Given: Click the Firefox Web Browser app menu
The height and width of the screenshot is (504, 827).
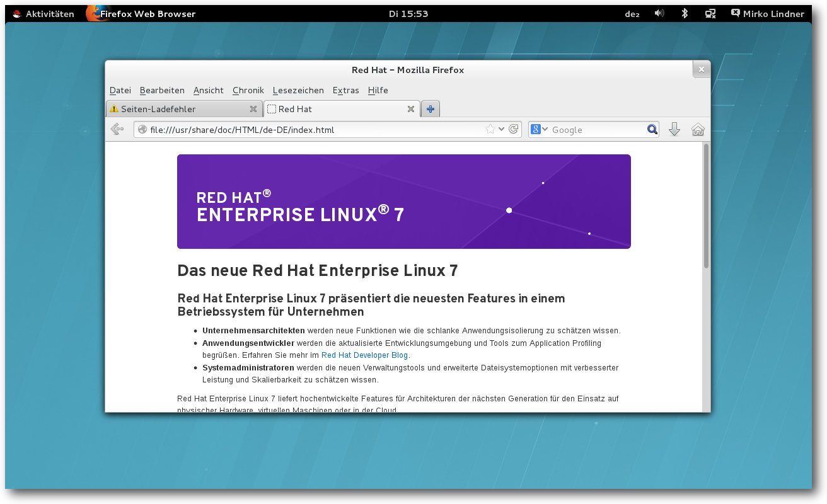Looking at the screenshot, I should 141,13.
